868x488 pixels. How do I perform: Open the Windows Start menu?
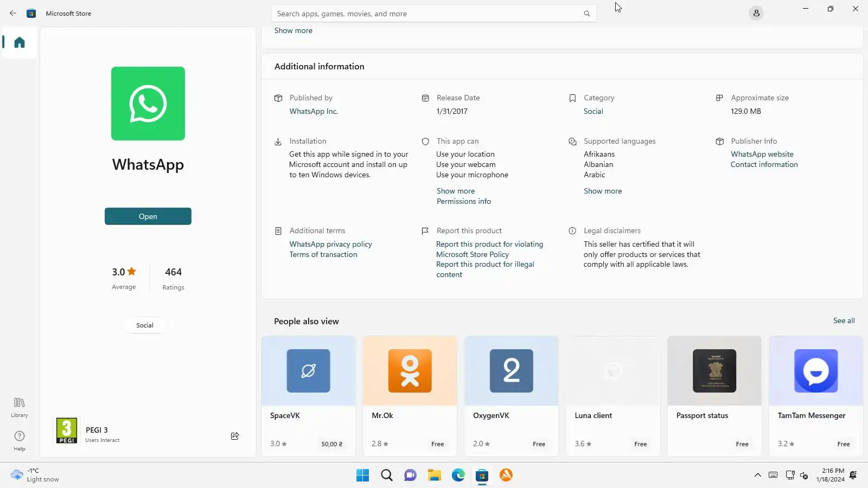(x=362, y=475)
